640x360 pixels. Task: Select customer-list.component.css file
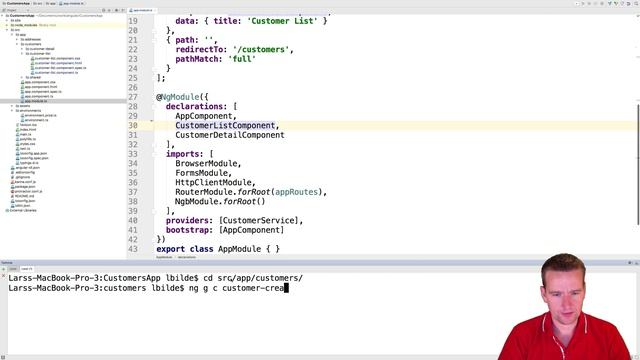click(x=56, y=58)
